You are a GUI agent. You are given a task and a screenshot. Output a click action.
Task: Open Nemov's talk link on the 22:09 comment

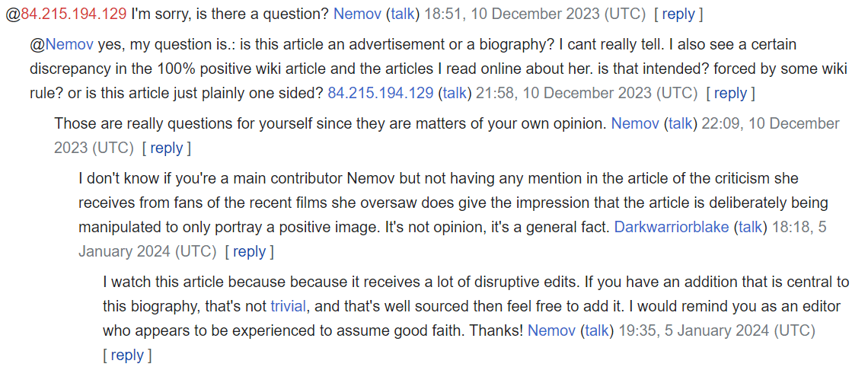pyautogui.click(x=680, y=123)
